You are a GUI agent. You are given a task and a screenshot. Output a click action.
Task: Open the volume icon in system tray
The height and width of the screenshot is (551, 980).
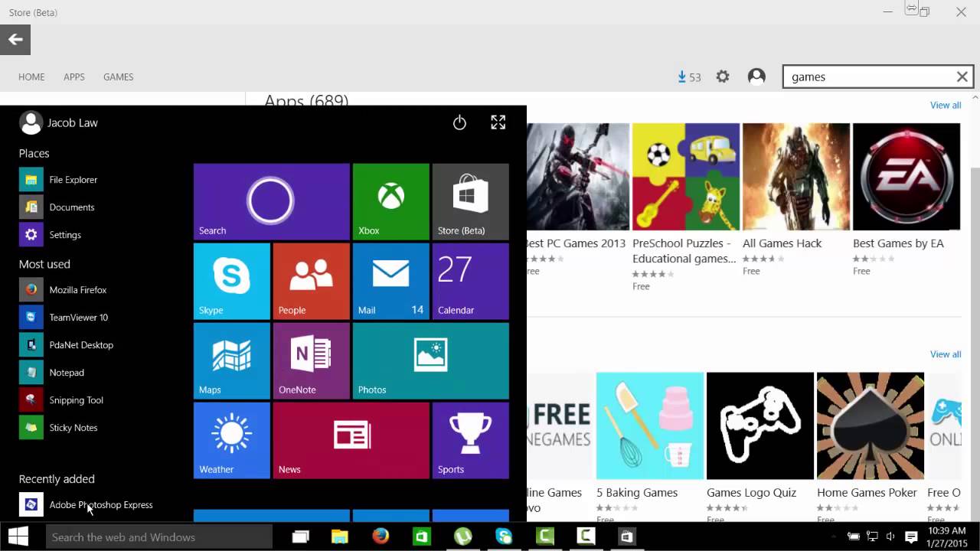click(x=890, y=536)
